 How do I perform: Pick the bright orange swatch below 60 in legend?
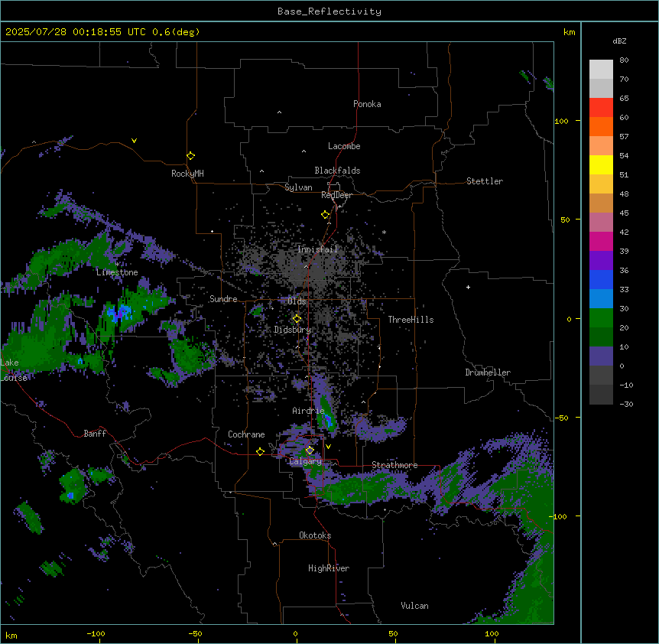click(x=601, y=126)
